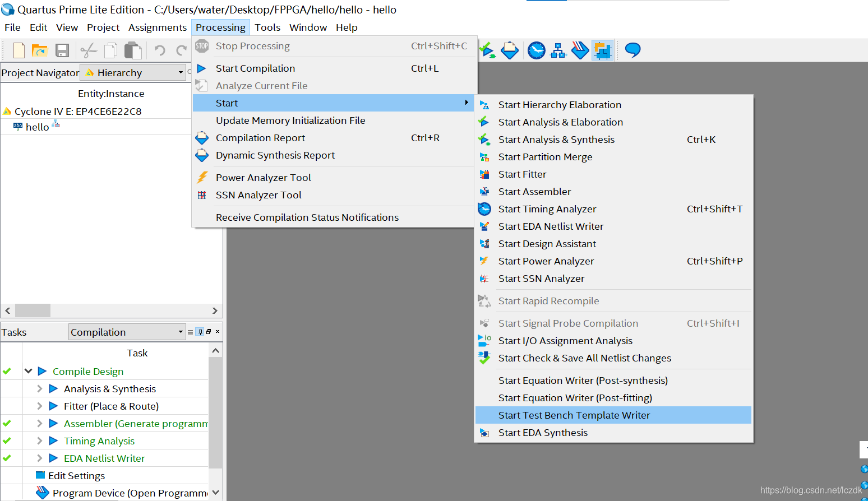Click the Redo arrow icon
Image resolution: width=868 pixels, height=501 pixels.
coord(181,50)
